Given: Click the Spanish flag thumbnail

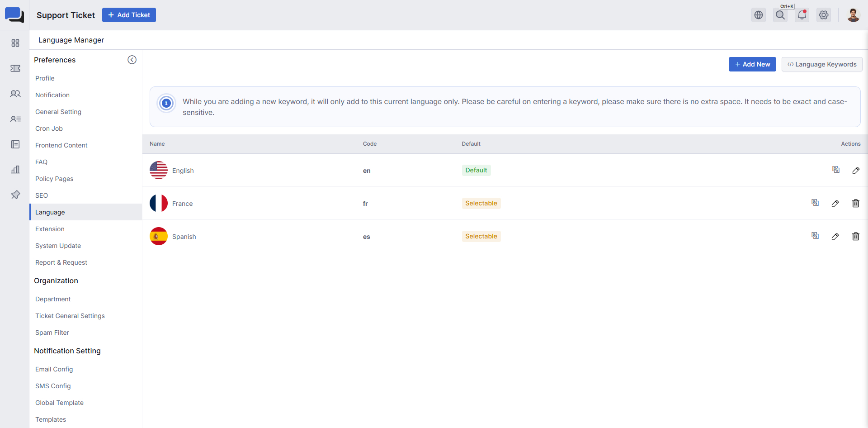Looking at the screenshot, I should point(159,236).
